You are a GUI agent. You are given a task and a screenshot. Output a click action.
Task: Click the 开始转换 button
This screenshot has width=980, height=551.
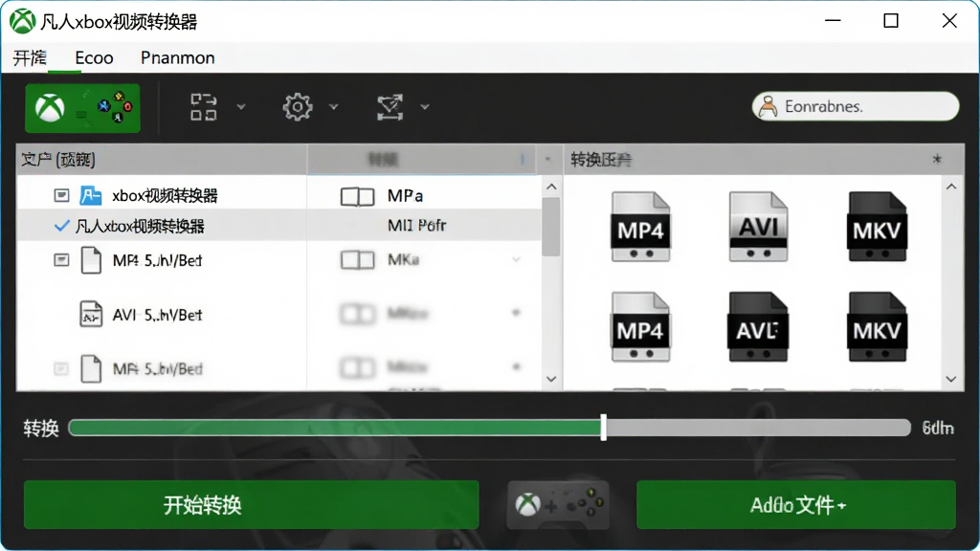252,505
